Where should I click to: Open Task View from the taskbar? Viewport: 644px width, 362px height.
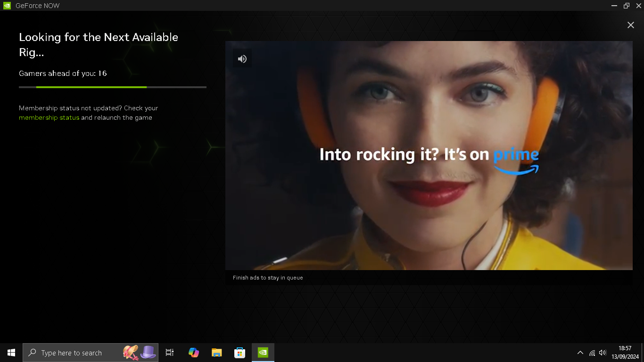(x=170, y=353)
